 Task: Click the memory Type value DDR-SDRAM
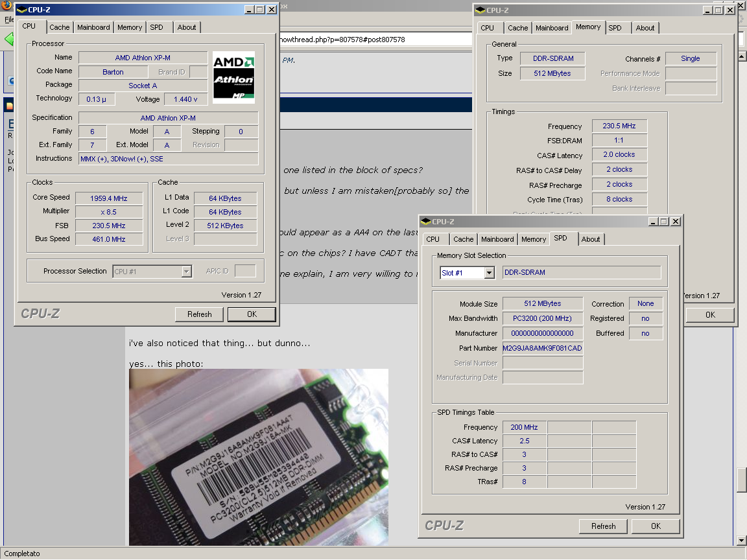point(552,58)
